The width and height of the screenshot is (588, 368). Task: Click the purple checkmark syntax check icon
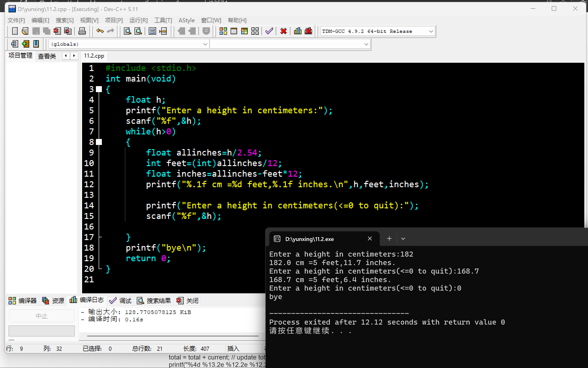click(x=269, y=31)
